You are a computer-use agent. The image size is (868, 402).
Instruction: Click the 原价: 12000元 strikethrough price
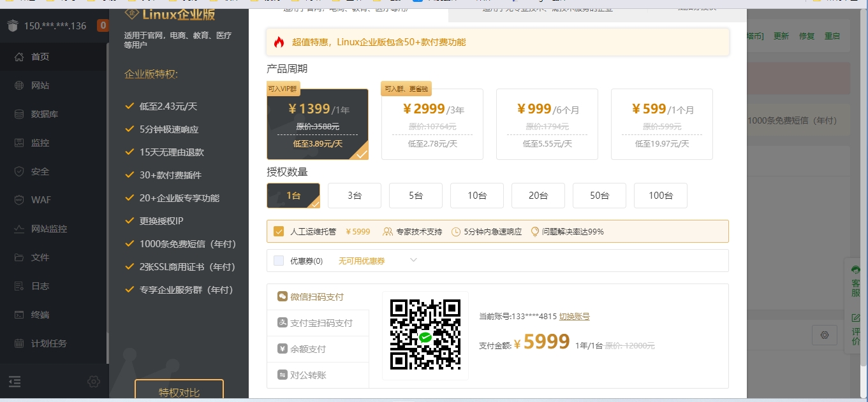(x=629, y=345)
